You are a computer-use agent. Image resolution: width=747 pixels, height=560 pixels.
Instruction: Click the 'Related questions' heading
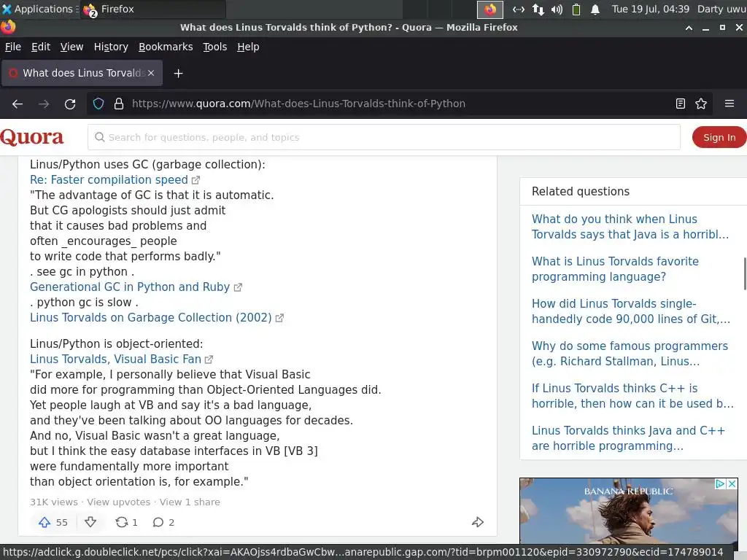580,192
